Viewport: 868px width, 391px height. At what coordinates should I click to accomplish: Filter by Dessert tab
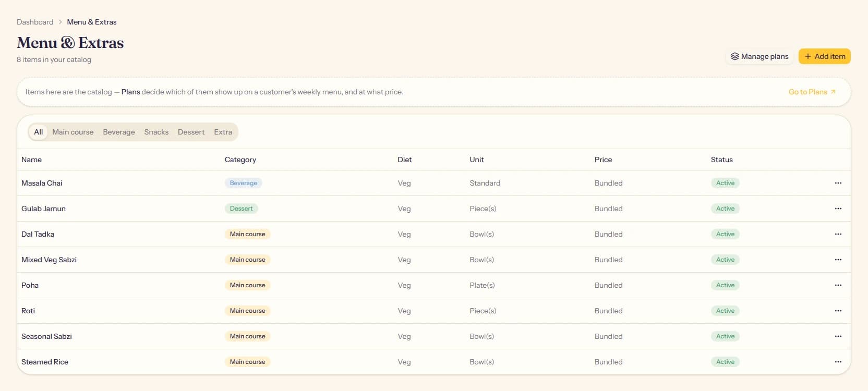pos(191,132)
